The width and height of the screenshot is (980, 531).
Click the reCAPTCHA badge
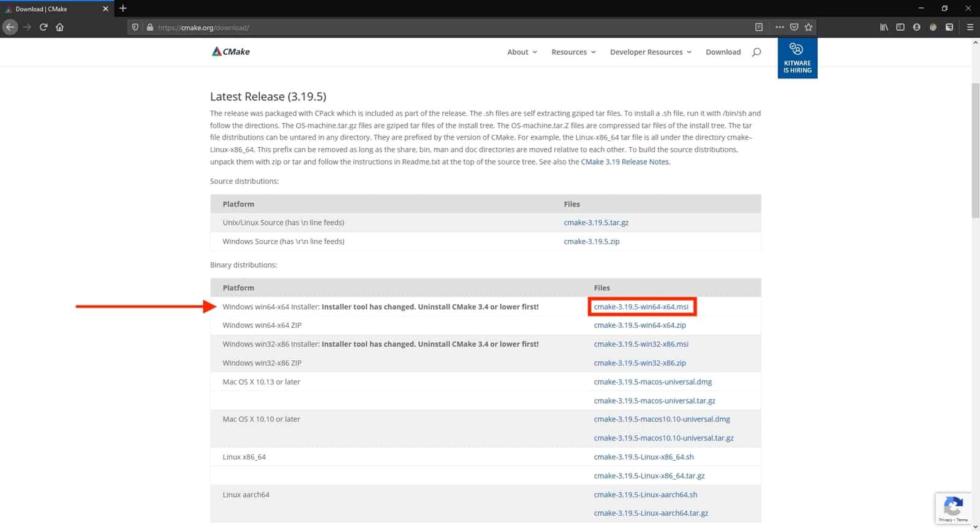click(953, 508)
